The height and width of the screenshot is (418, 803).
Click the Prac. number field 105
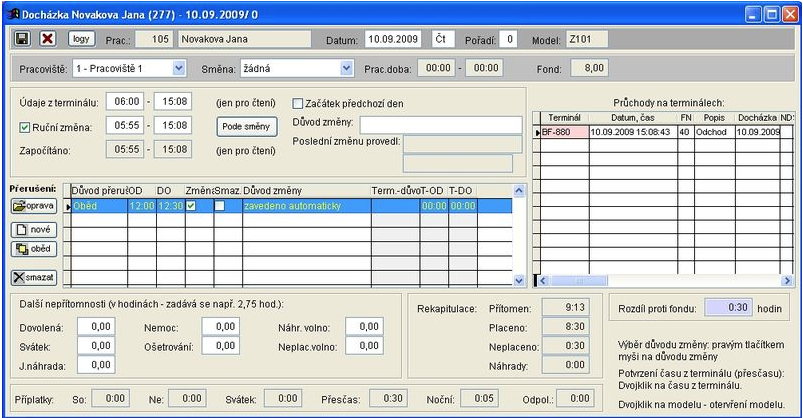(x=155, y=39)
